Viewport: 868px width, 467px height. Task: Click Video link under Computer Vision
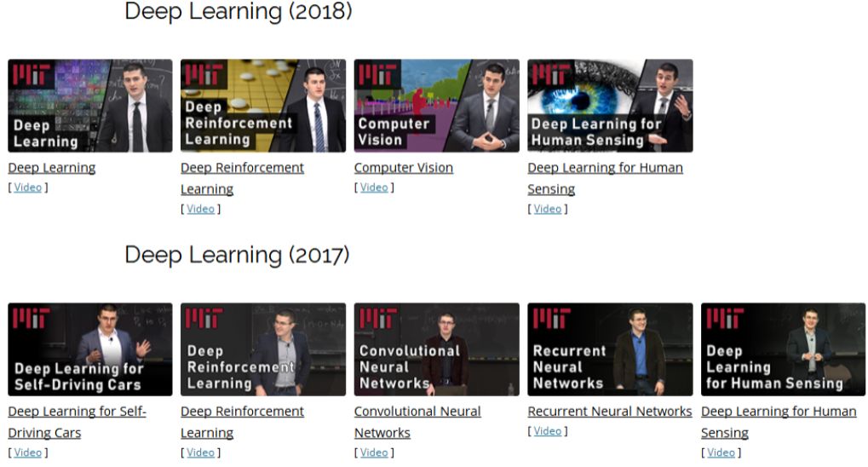click(374, 187)
